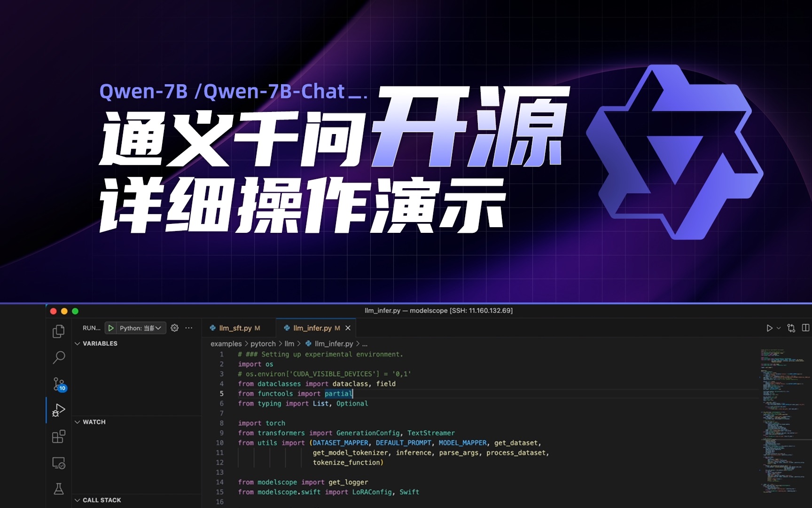Open the Explorer view in activity bar
This screenshot has height=508, width=812.
click(x=58, y=331)
